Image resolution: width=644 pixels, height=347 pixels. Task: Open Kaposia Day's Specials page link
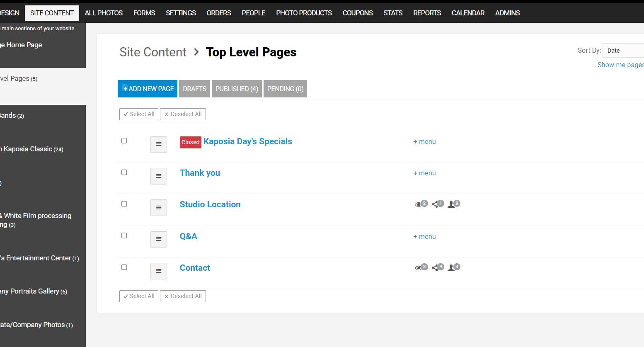pos(248,141)
